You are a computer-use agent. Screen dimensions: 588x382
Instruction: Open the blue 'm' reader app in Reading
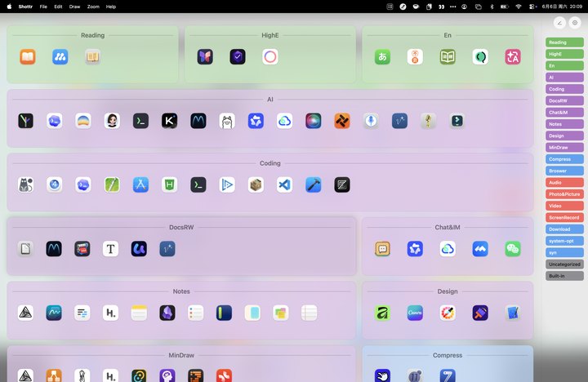click(x=60, y=57)
